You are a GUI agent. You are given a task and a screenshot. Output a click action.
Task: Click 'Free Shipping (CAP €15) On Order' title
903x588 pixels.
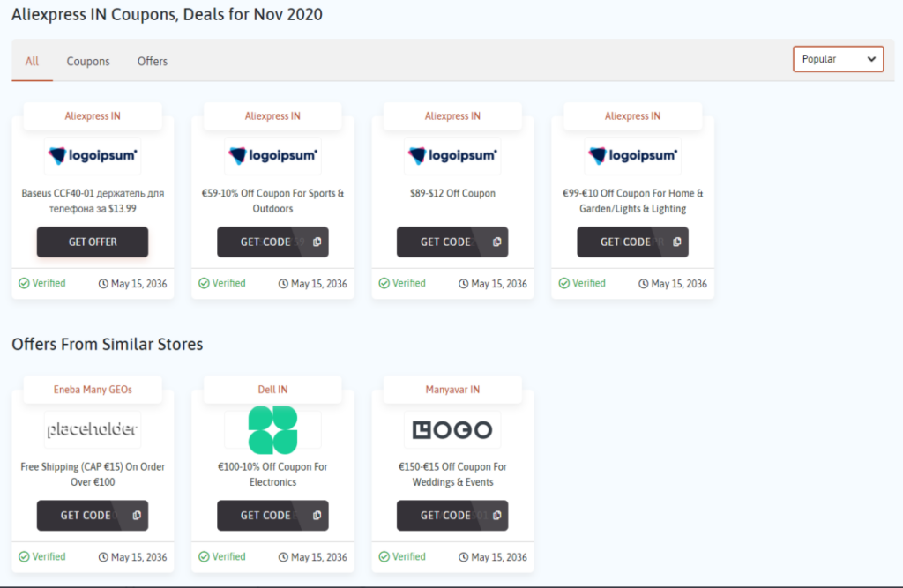click(92, 474)
